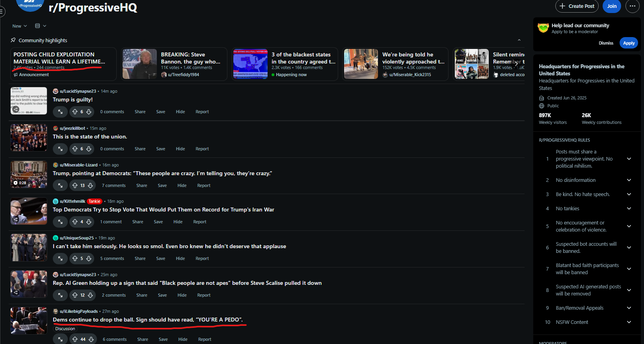This screenshot has height=344, width=644.
Task: Upvote the 'Top Democrats Try to Stop Vote' post
Action: 75,222
